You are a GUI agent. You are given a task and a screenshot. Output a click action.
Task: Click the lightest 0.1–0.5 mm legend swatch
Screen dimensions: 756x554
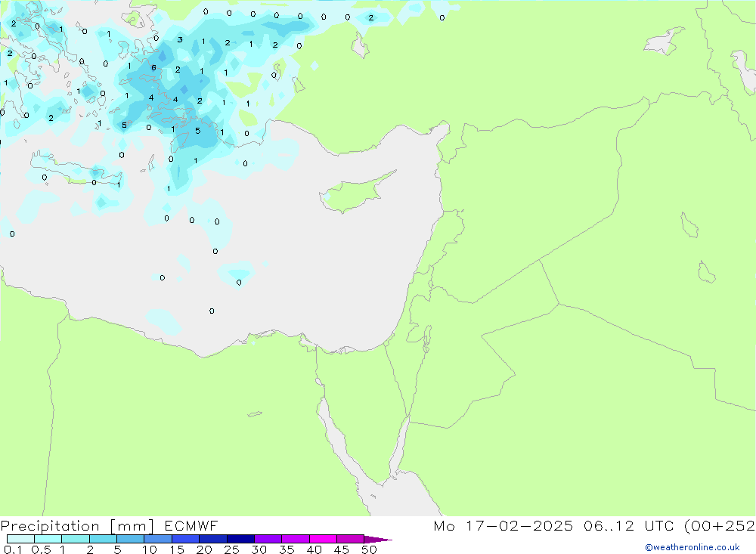pos(20,539)
